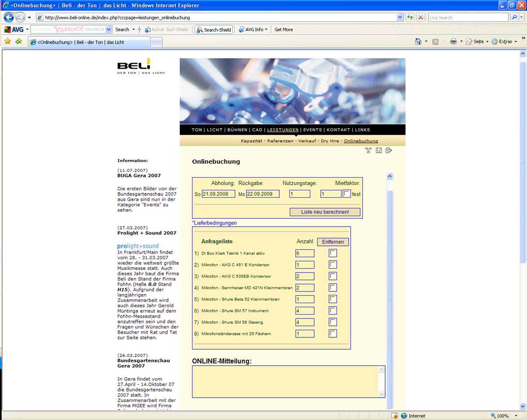The height and width of the screenshot is (420, 527).
Task: Click the export arrow icon beside the floppy
Action: pos(389,150)
